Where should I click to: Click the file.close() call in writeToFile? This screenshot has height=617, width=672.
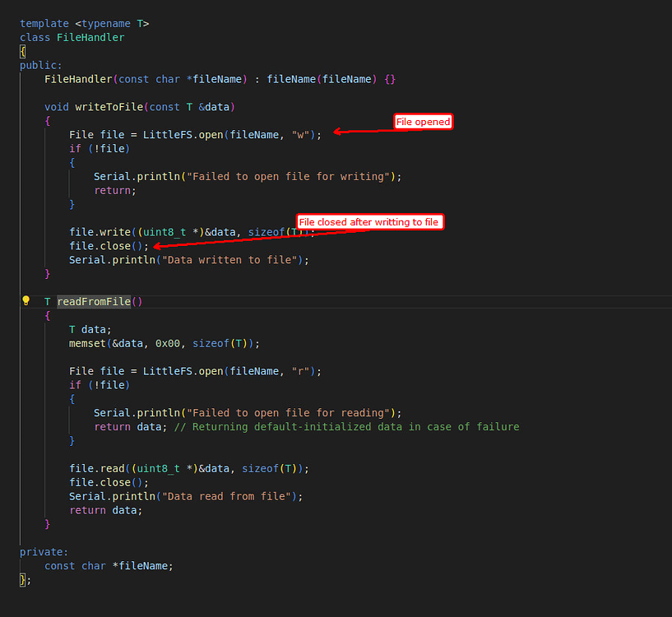(103, 245)
